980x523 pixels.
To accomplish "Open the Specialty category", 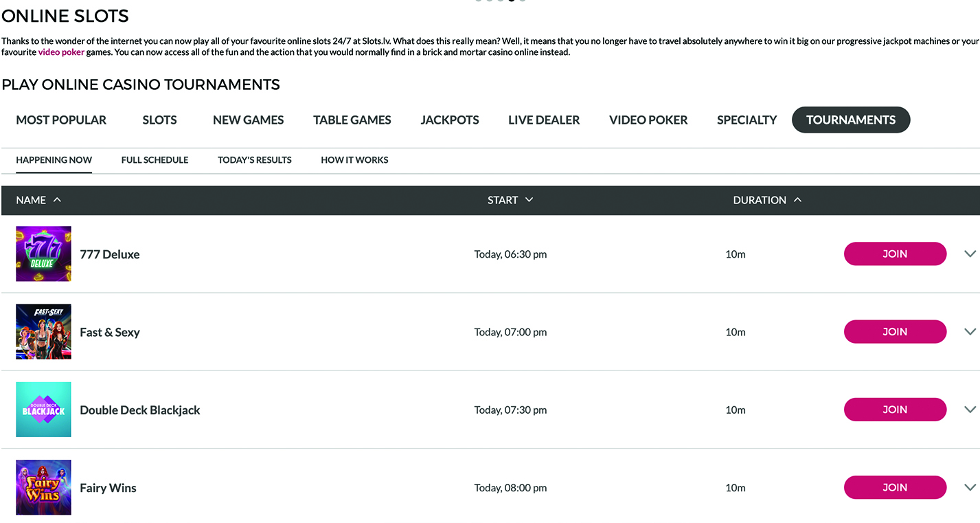I will pyautogui.click(x=747, y=120).
